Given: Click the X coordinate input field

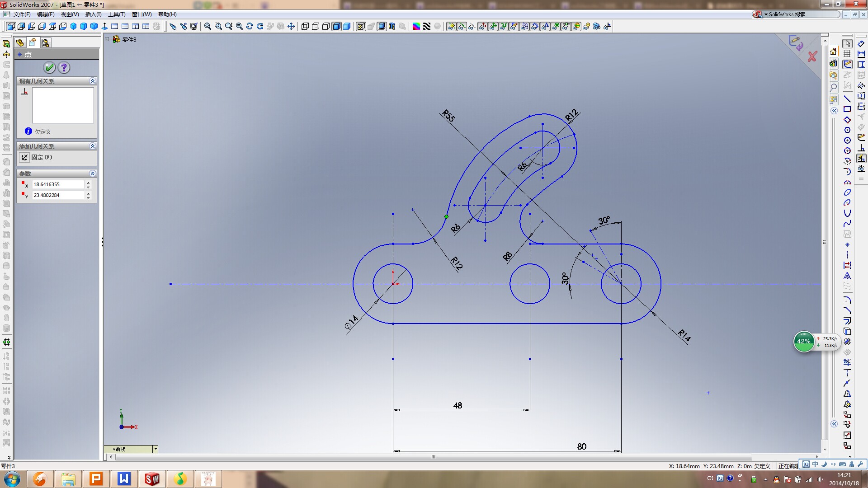Looking at the screenshot, I should coord(59,184).
